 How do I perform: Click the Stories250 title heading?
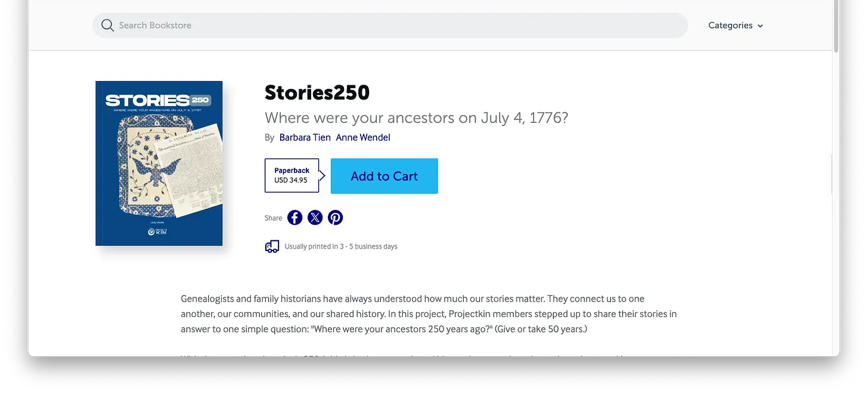[317, 92]
